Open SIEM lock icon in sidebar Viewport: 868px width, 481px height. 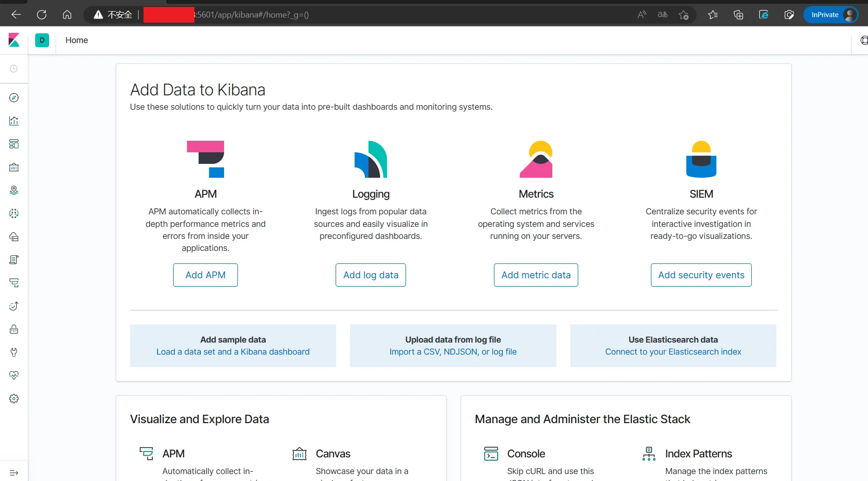(14, 329)
